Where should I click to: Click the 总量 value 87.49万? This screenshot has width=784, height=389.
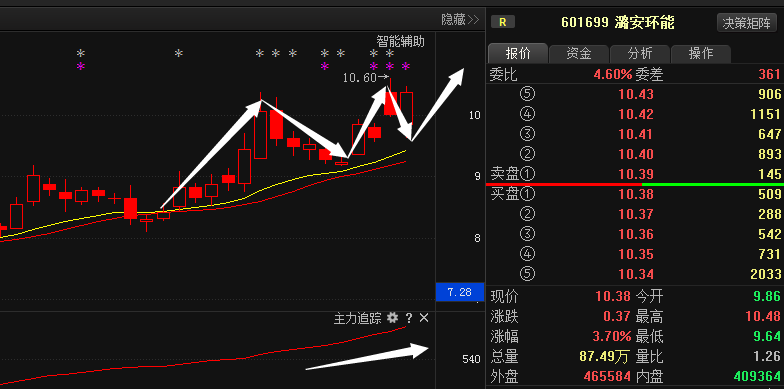pyautogui.click(x=604, y=356)
